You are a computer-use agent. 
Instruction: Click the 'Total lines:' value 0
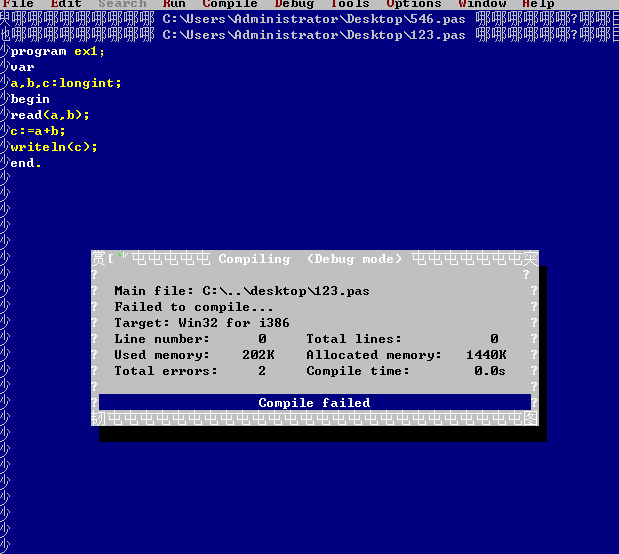pos(494,339)
